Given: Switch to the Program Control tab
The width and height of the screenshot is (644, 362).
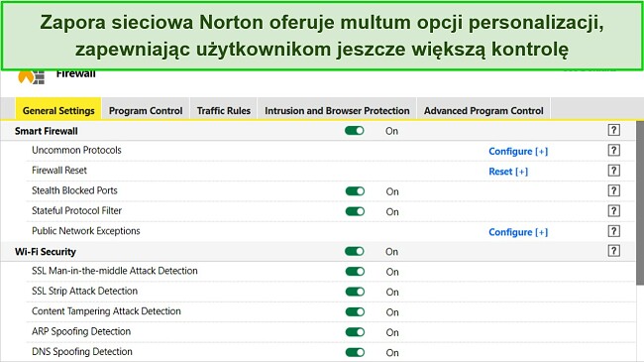Looking at the screenshot, I should click(146, 109).
